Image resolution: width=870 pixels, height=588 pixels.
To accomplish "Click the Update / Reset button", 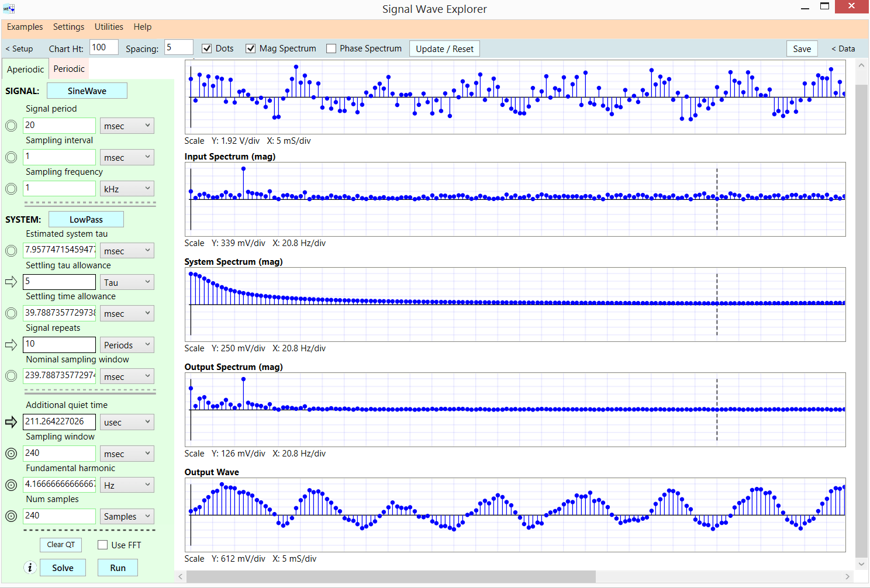I will click(444, 49).
